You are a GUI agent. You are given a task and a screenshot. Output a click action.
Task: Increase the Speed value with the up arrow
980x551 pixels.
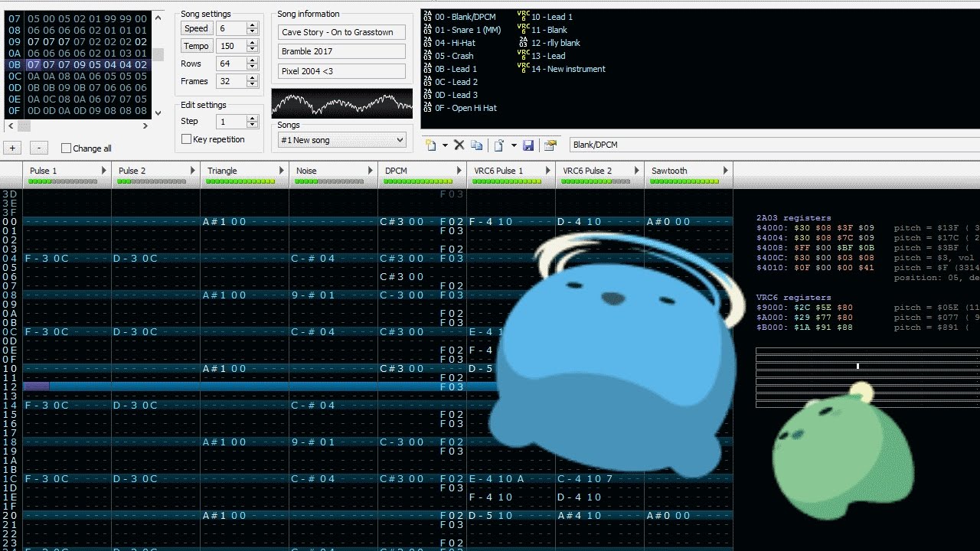[x=253, y=24]
